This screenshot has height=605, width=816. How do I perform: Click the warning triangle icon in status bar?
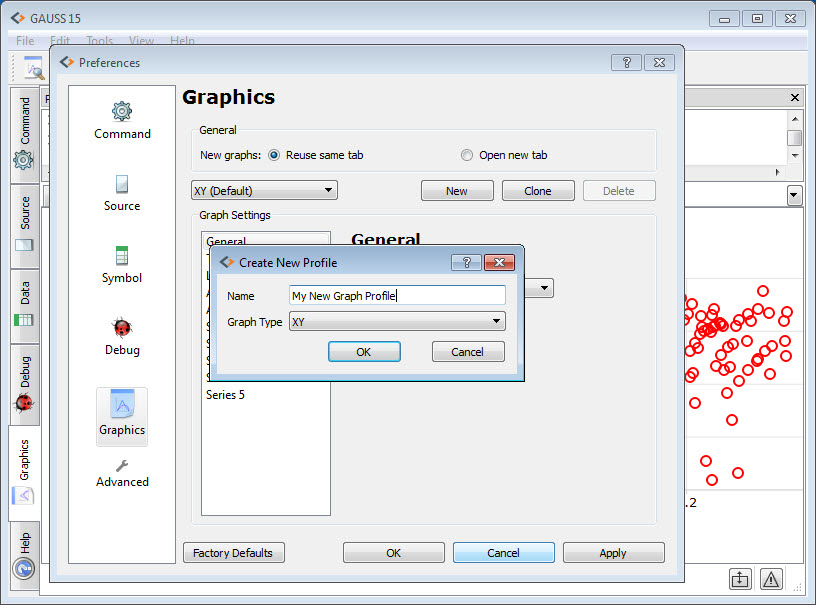pyautogui.click(x=771, y=579)
